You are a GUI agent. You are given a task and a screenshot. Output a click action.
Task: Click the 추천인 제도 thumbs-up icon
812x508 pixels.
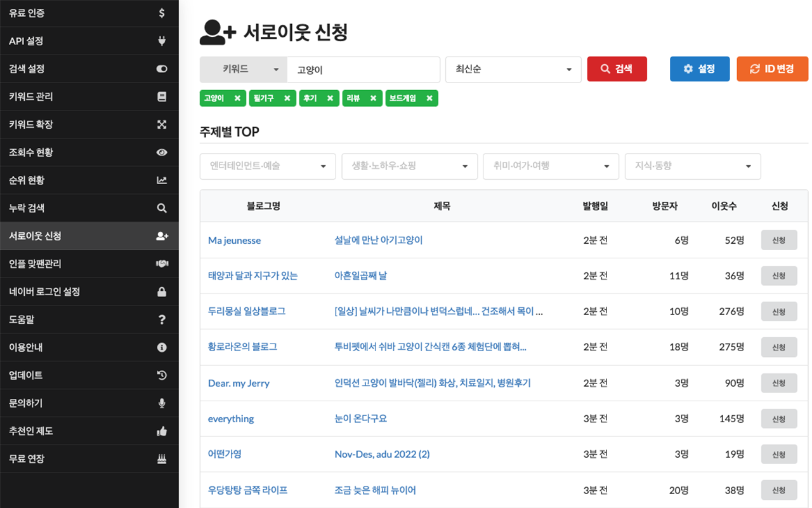pos(162,431)
